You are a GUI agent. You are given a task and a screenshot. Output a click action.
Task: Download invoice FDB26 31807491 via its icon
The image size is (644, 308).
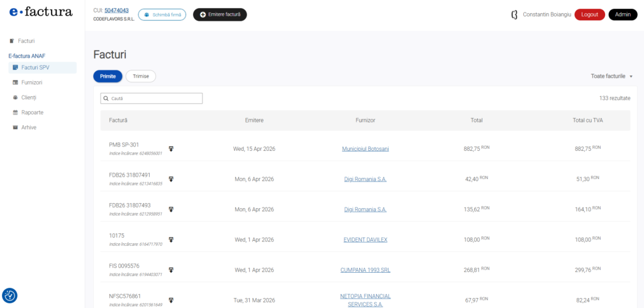click(x=171, y=179)
